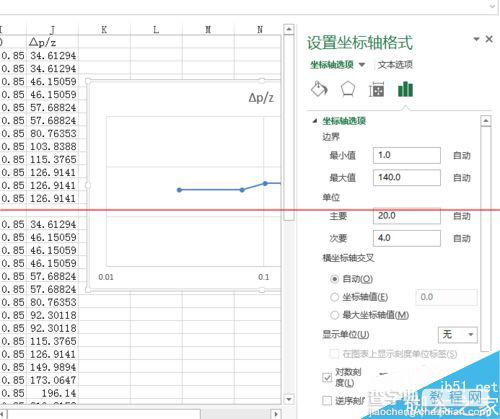500x419 pixels.
Task: Click cell with value 103.8388
Action: click(x=52, y=146)
